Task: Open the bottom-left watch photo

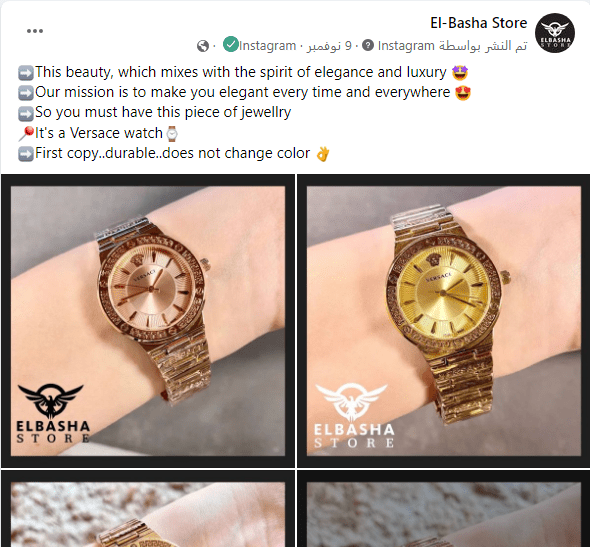Action: (x=148, y=509)
